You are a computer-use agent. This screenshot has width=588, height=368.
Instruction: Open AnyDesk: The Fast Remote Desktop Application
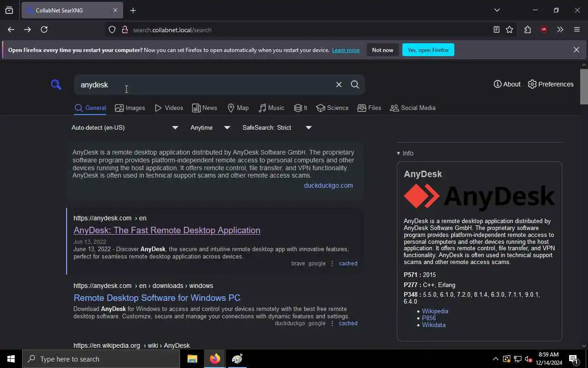(x=167, y=230)
